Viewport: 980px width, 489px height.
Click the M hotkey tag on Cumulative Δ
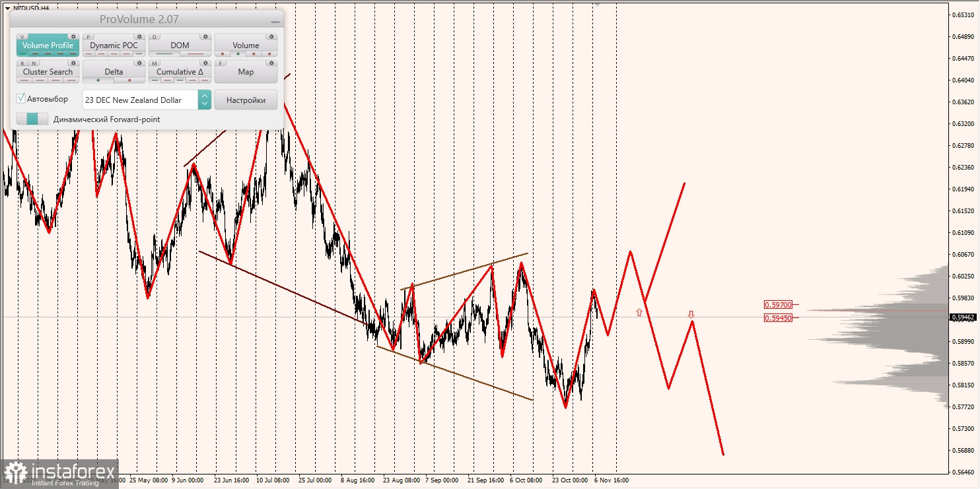tap(155, 63)
